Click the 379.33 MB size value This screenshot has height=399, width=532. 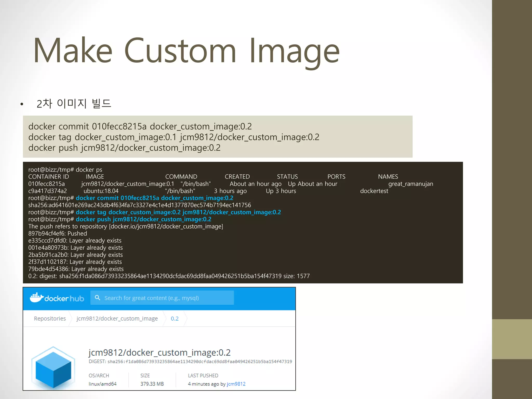coord(152,384)
